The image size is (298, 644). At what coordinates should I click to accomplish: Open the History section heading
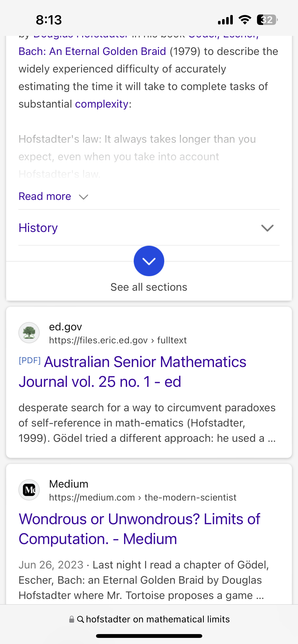(x=38, y=228)
